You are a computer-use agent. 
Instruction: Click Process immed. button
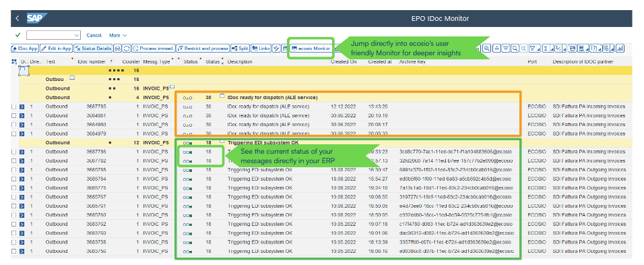pyautogui.click(x=154, y=49)
